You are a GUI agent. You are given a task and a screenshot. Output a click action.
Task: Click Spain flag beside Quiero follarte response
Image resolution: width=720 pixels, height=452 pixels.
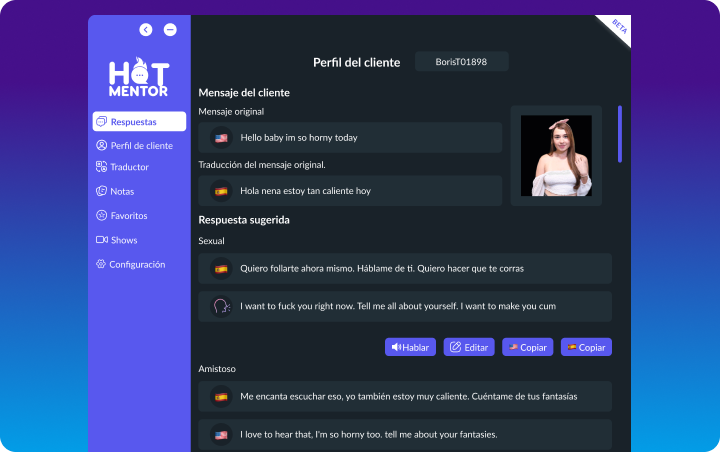[221, 269]
